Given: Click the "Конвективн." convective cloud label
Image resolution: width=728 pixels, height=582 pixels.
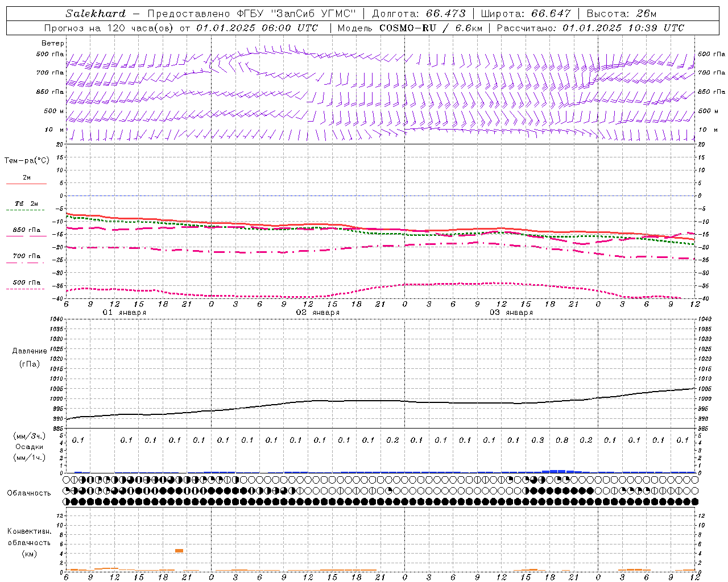Looking at the screenshot, I should point(29,531).
